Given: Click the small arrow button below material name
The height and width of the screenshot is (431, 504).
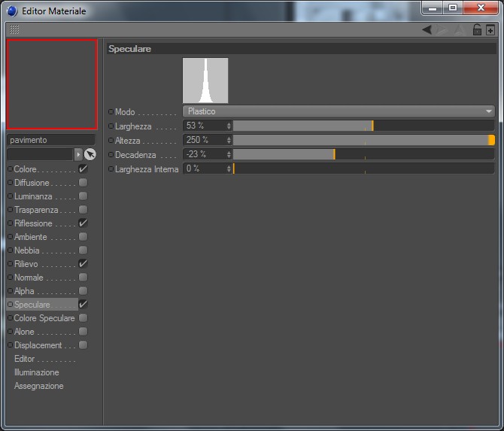Looking at the screenshot, I should coord(78,155).
